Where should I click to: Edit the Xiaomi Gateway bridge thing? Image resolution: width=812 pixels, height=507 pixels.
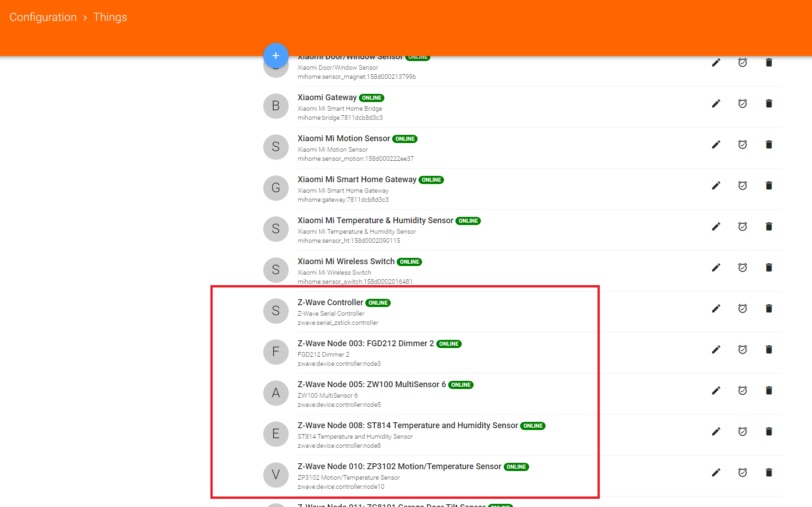(716, 103)
